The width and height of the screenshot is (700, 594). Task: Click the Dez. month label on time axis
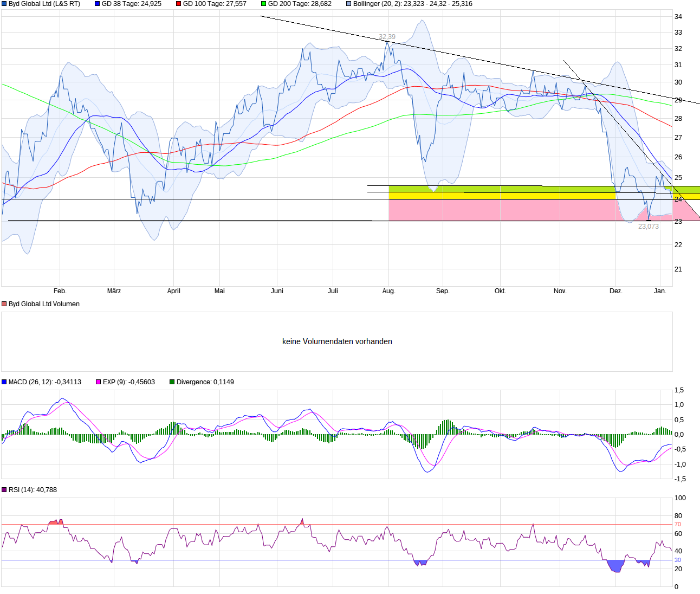pyautogui.click(x=616, y=291)
